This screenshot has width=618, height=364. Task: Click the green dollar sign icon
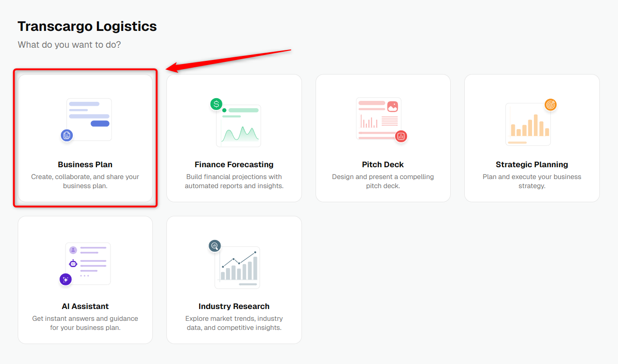pos(216,104)
